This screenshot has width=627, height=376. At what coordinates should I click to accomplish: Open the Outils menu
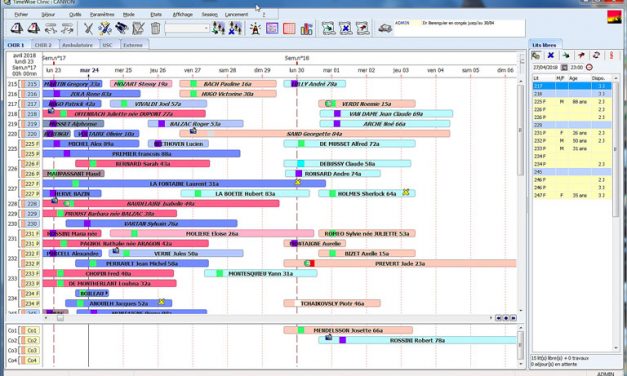75,14
